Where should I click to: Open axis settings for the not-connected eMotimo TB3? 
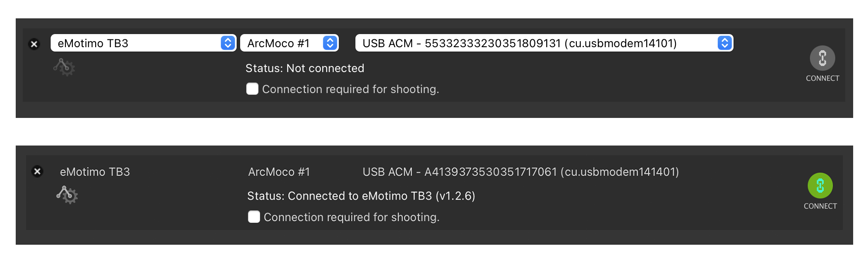(64, 67)
